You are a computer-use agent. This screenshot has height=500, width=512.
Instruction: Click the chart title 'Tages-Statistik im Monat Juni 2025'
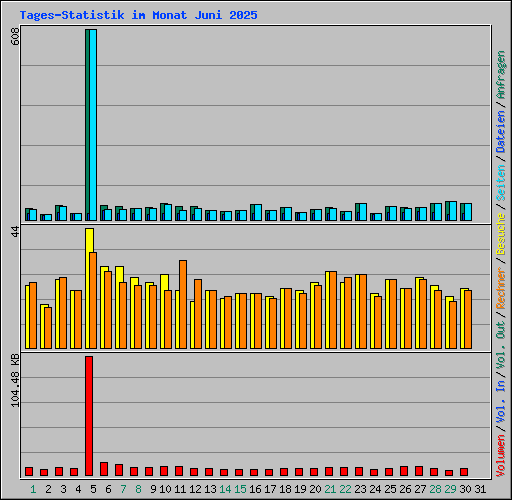(138, 15)
